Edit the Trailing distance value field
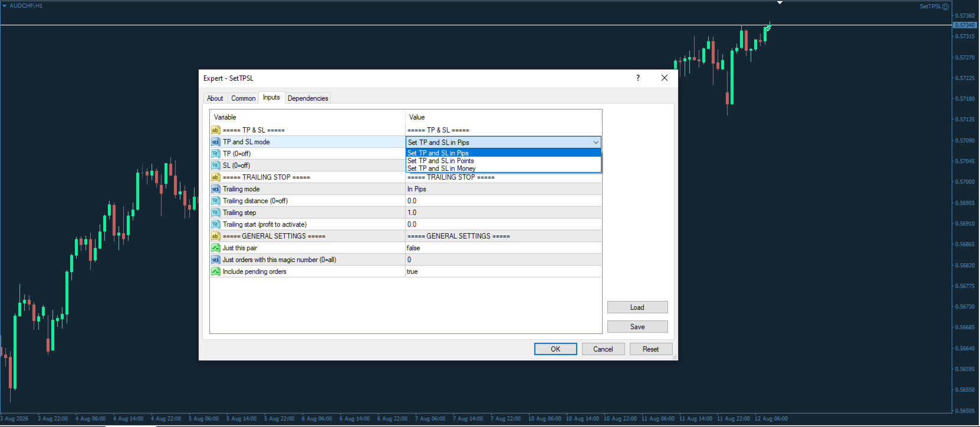This screenshot has width=980, height=427. [x=504, y=201]
